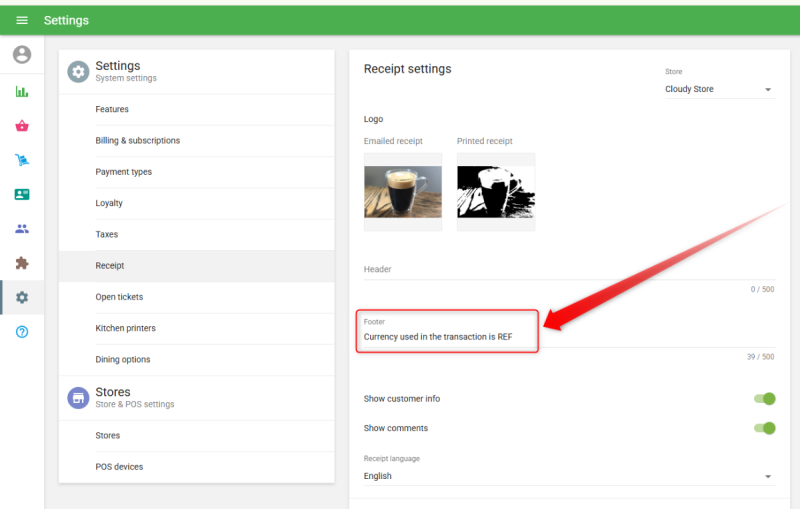
Task: Expand the Cloudy Store dropdown
Action: 719,89
